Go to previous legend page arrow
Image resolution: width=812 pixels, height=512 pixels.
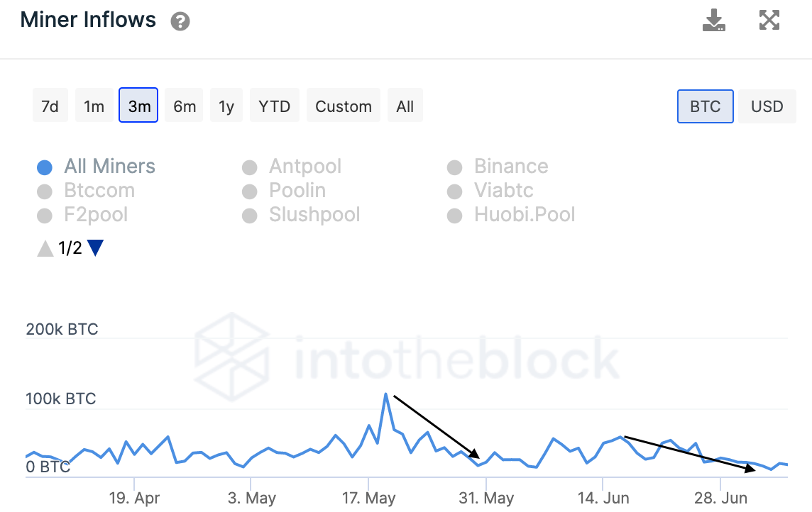point(45,248)
